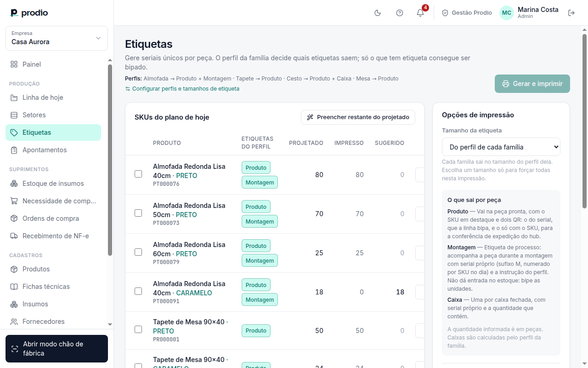The width and height of the screenshot is (588, 368).
Task: Click the Montagem tag in PT000079 row
Action: coord(260,260)
